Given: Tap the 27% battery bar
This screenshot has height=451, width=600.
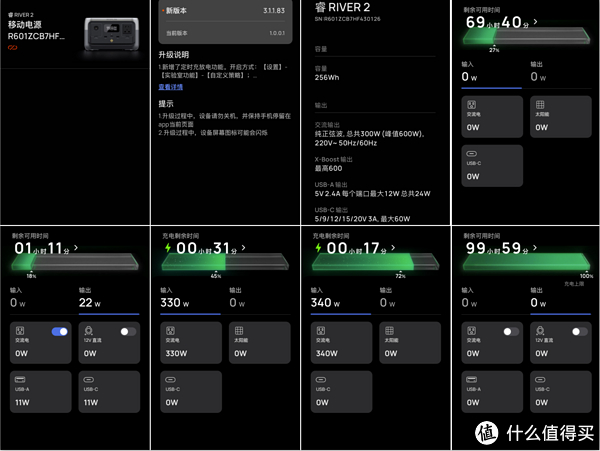Looking at the screenshot, I should [526, 36].
